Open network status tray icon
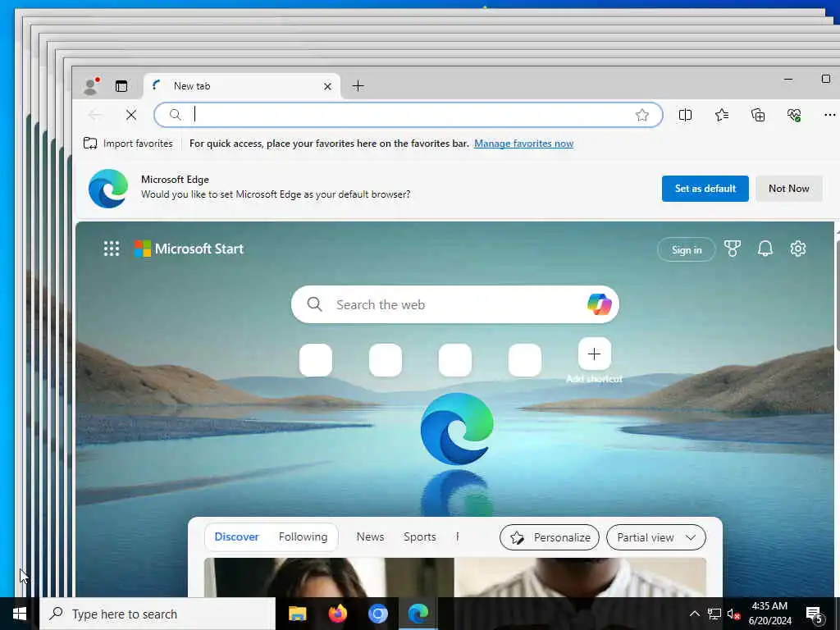This screenshot has width=840, height=630. point(714,614)
